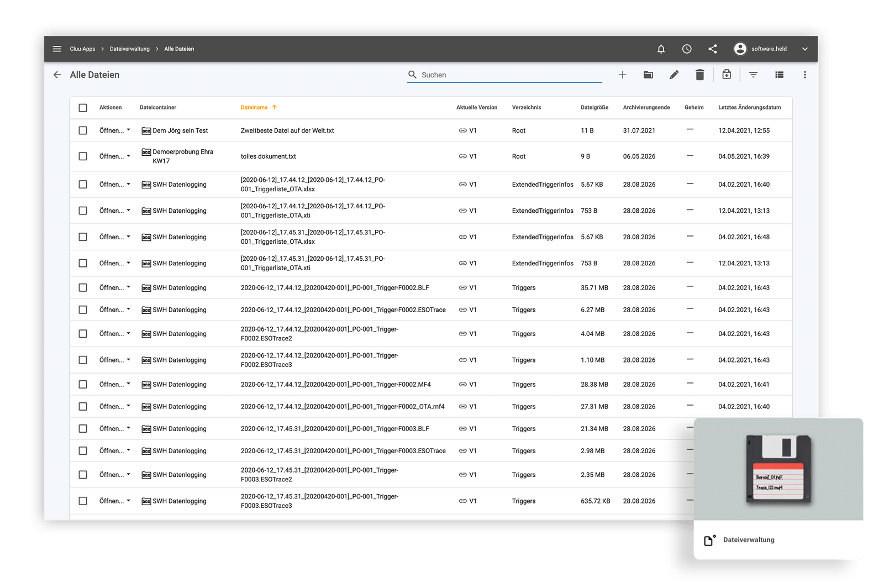Open version V1 link of Trigger-F0002.MF4 row
Image resolution: width=884 pixels, height=588 pixels.
(467, 384)
